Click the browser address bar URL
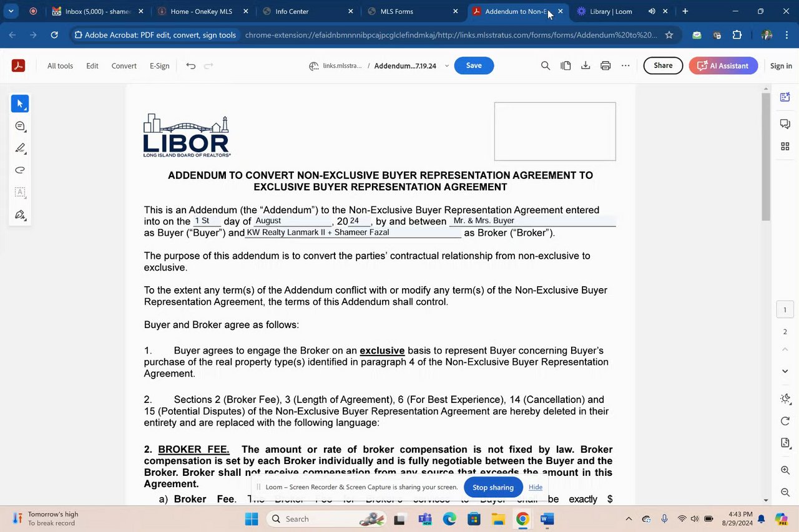 [x=451, y=35]
